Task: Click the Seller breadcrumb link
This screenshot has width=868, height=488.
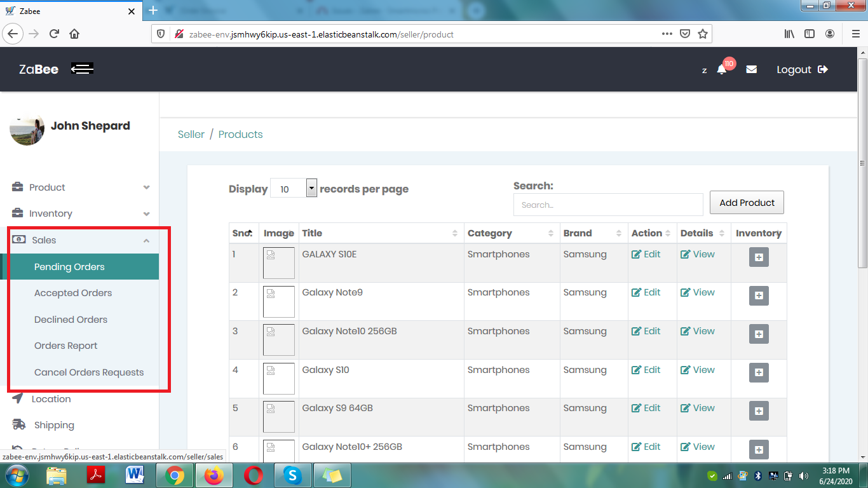Action: coord(191,134)
